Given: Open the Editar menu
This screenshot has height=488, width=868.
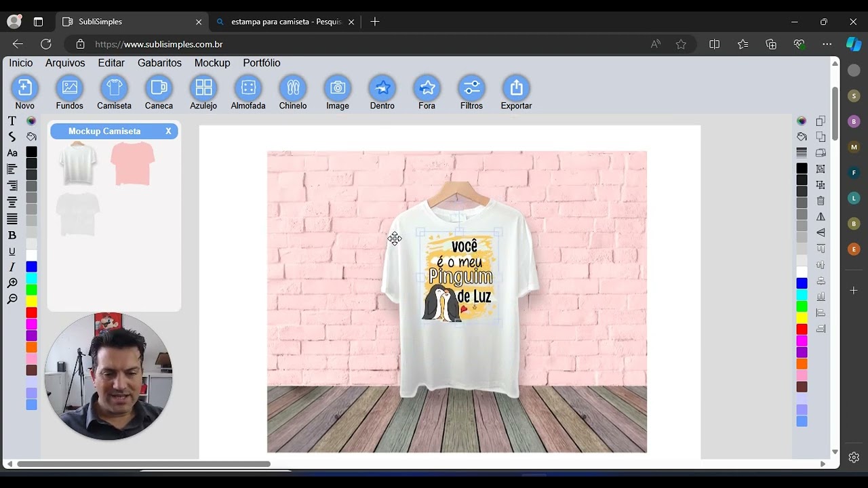Looking at the screenshot, I should pos(111,63).
